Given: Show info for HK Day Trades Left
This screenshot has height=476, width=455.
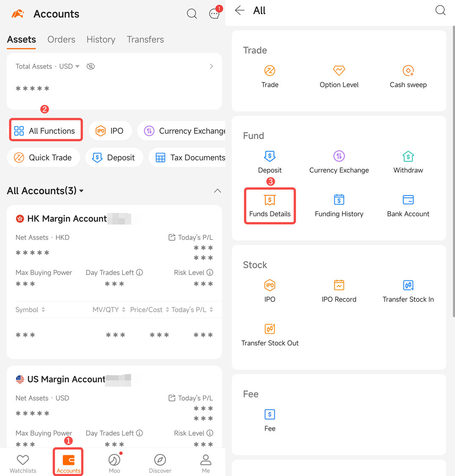Looking at the screenshot, I should point(139,272).
